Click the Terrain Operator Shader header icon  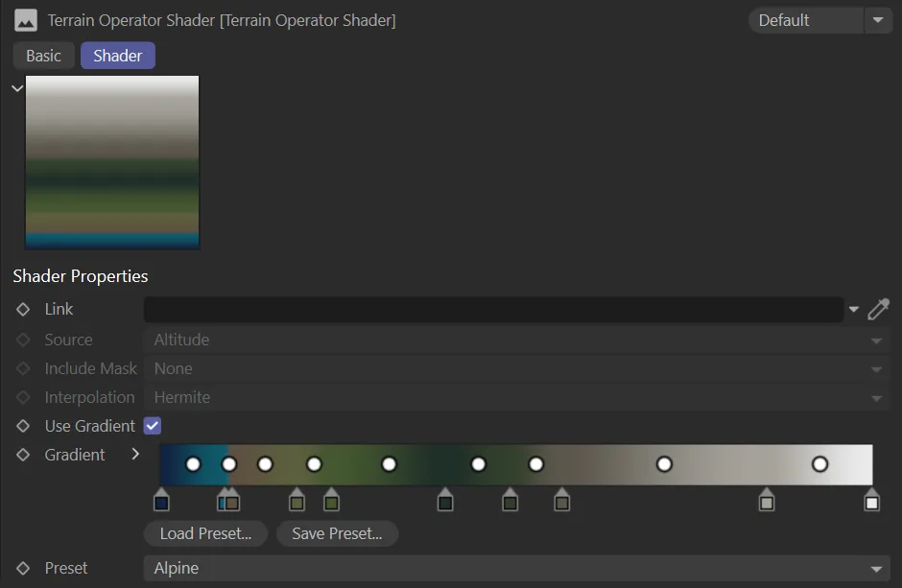click(x=25, y=20)
